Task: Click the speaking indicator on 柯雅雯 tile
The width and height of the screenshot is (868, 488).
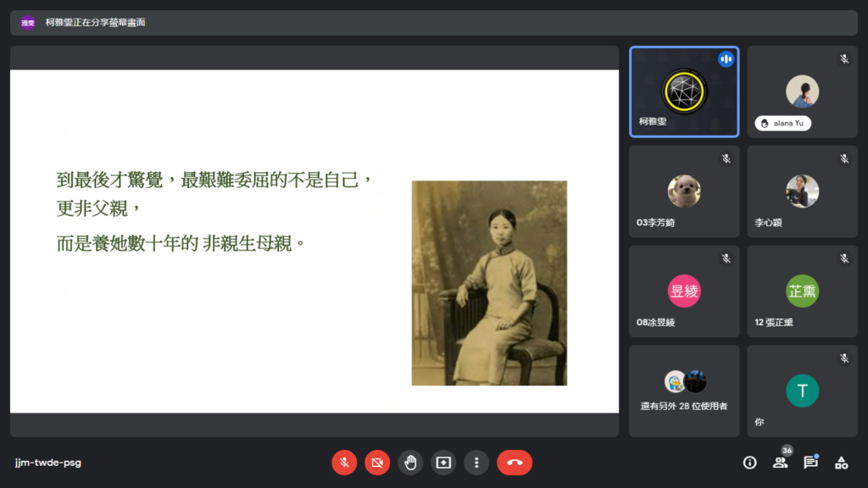Action: [x=726, y=59]
